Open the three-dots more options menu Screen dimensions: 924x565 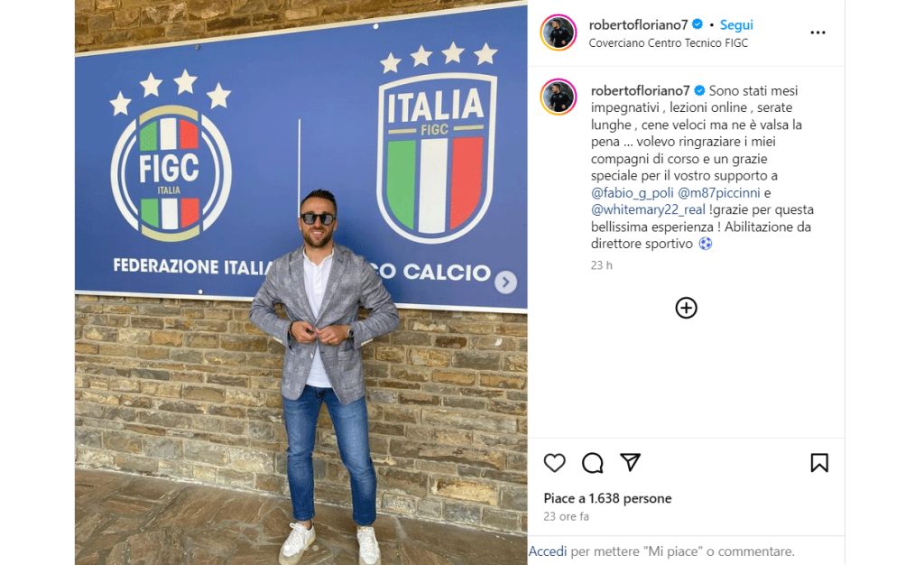[x=818, y=32]
